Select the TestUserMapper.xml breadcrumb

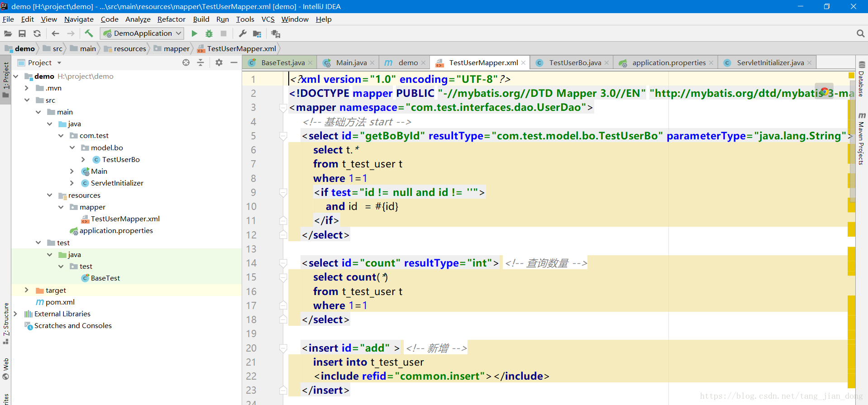click(x=237, y=48)
